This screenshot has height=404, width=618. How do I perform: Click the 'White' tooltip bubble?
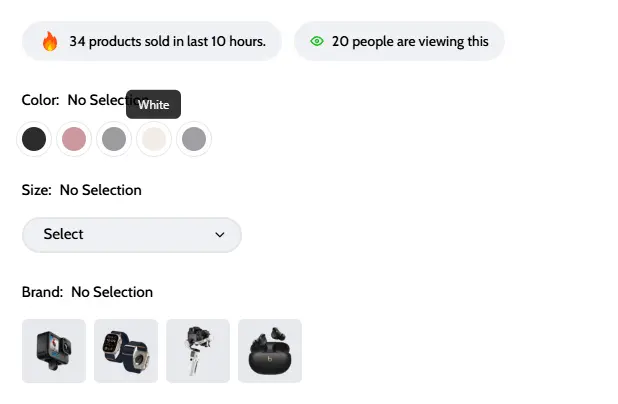tap(154, 104)
